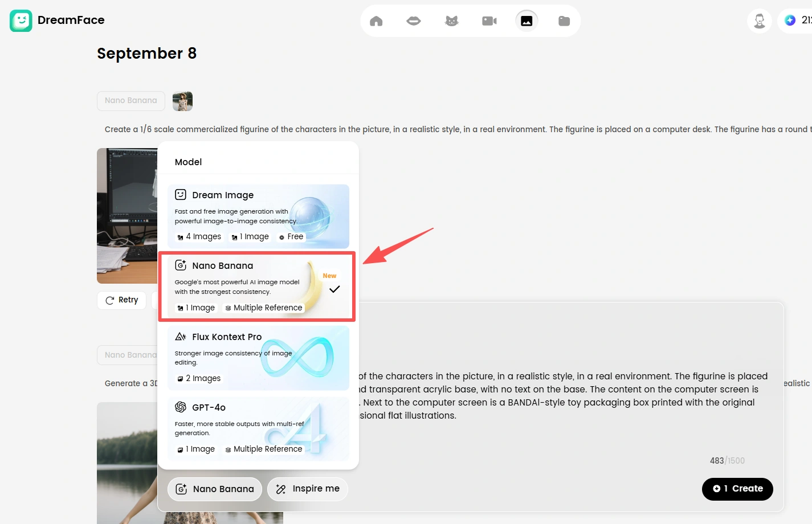Click the Inspire me button
The width and height of the screenshot is (812, 524).
[308, 489]
